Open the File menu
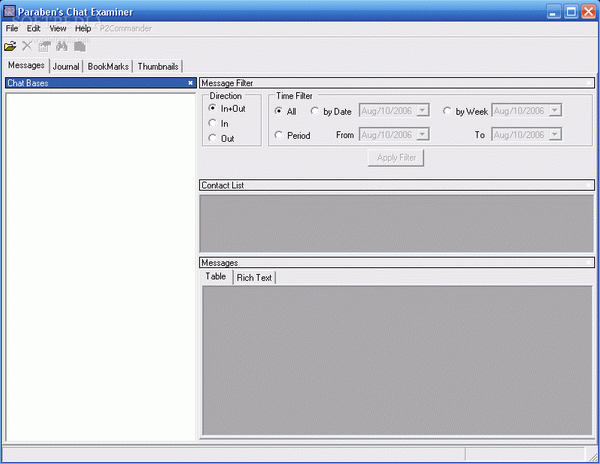The image size is (600, 464). (12, 28)
